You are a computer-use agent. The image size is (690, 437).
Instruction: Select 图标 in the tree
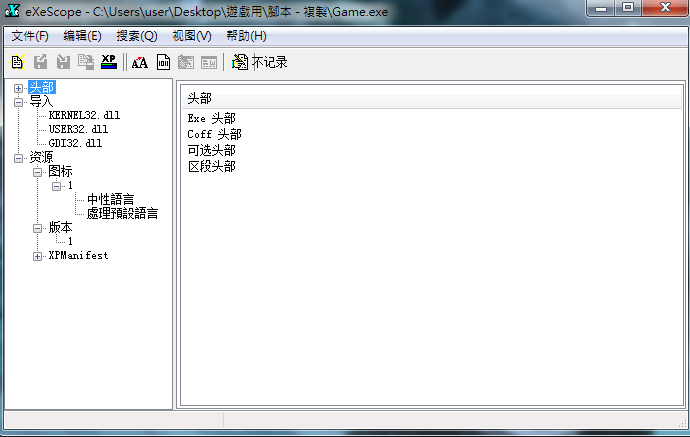tap(60, 171)
